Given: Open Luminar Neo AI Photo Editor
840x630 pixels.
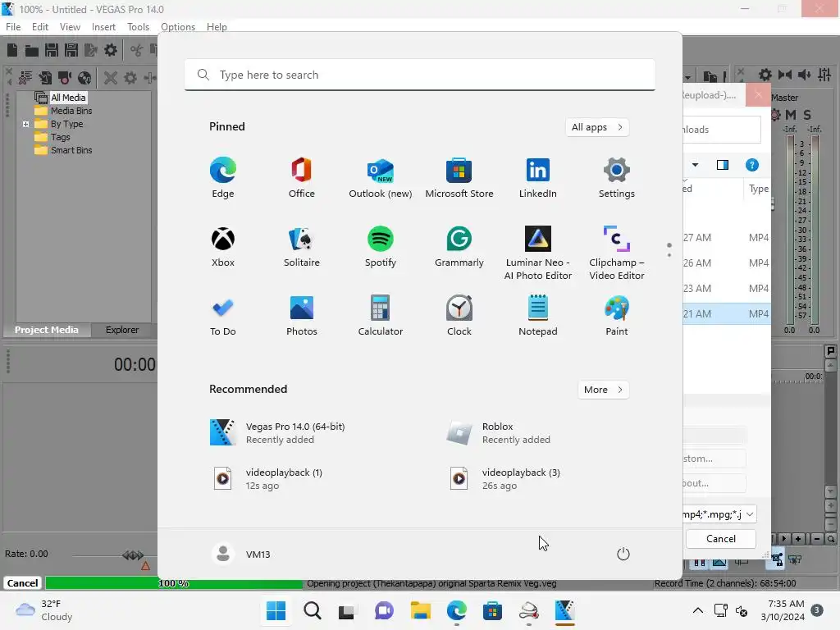Looking at the screenshot, I should (538, 253).
